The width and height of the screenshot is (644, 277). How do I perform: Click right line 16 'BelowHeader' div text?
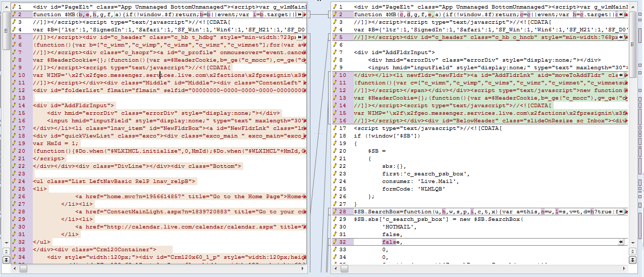coord(491,120)
